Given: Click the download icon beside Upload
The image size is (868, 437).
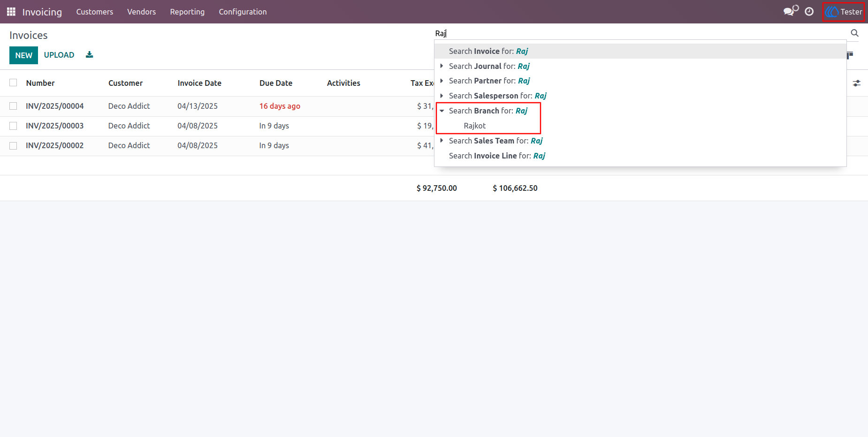Looking at the screenshot, I should click(x=90, y=55).
